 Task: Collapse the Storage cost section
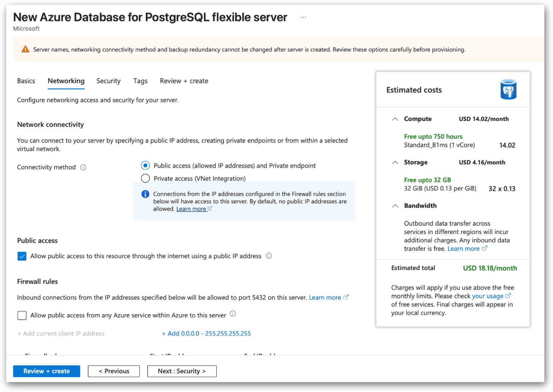pos(395,162)
